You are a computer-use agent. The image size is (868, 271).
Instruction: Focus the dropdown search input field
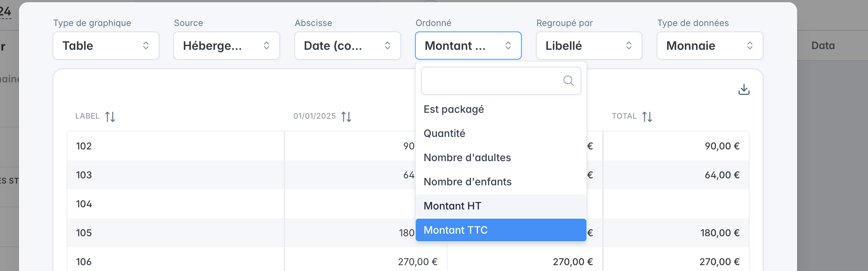(x=501, y=81)
